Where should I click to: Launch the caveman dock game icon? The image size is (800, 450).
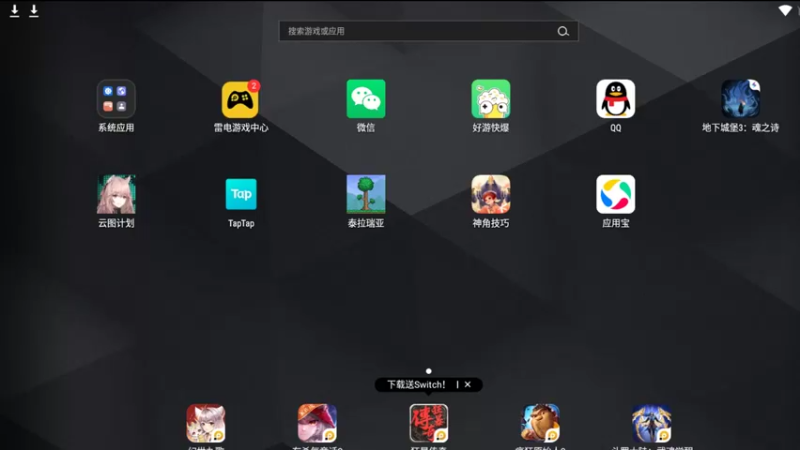tap(540, 423)
